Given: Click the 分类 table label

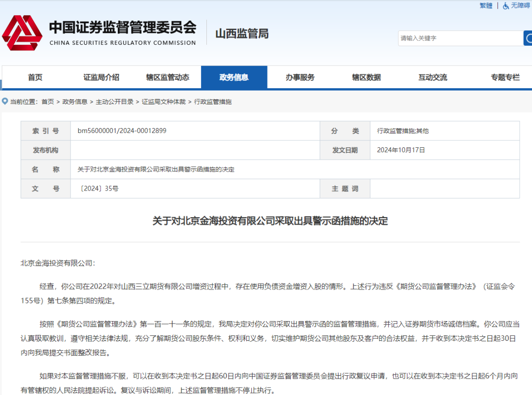Looking at the screenshot, I should [x=345, y=131].
